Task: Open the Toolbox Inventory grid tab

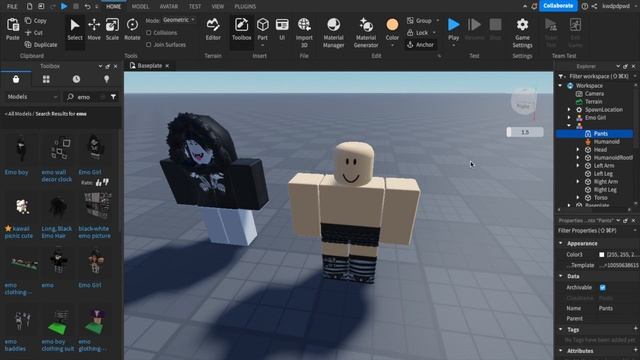Action: pos(46,79)
